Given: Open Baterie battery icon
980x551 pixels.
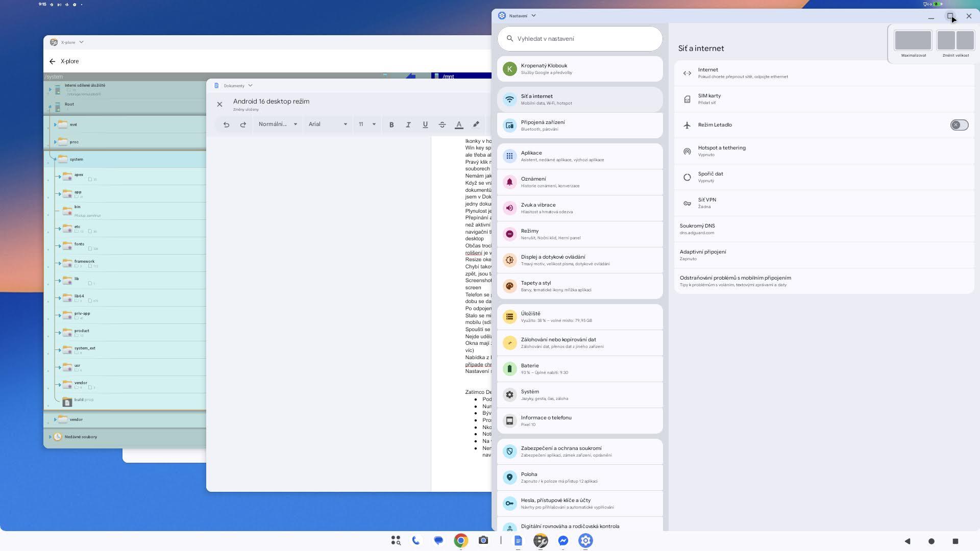Looking at the screenshot, I should tap(509, 369).
